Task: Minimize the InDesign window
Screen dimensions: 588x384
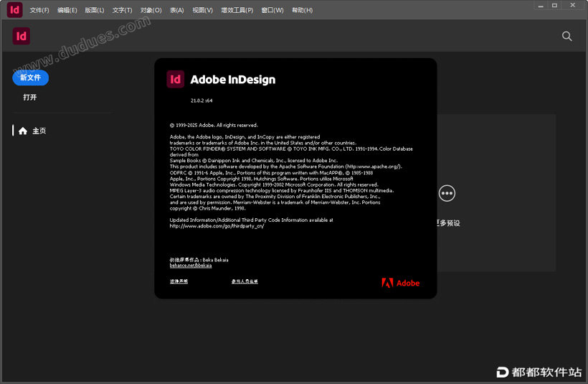Action: (x=541, y=5)
